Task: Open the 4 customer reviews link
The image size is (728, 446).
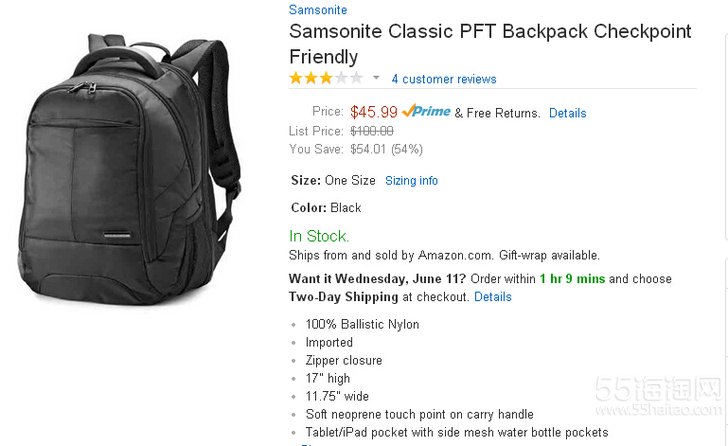Action: tap(444, 79)
